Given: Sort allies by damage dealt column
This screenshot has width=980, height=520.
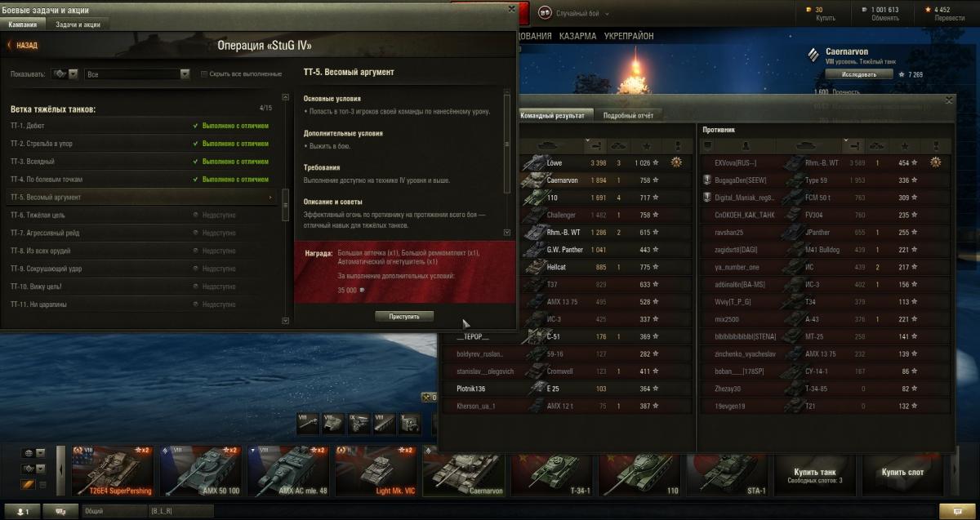Looking at the screenshot, I should coord(594,145).
